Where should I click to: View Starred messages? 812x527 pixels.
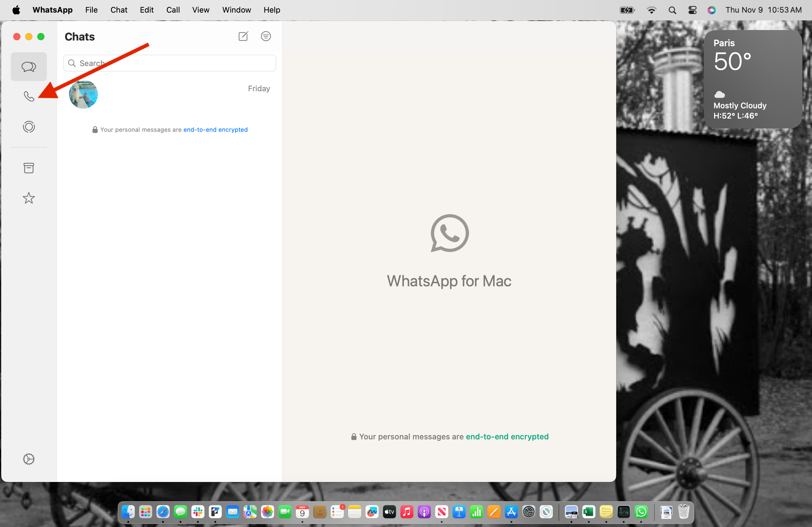coord(29,198)
